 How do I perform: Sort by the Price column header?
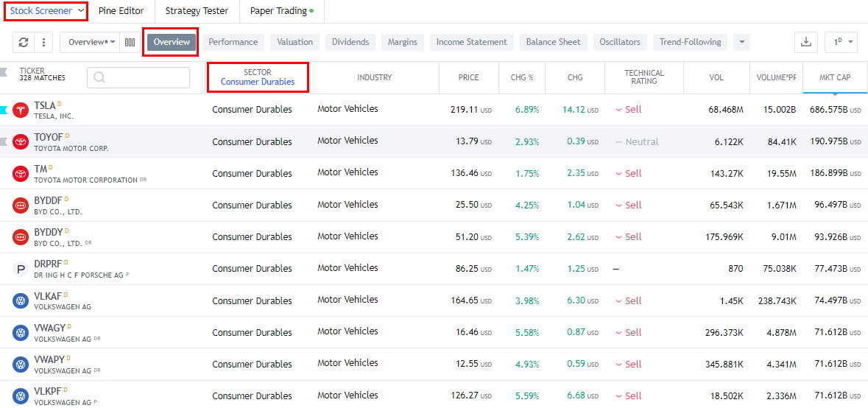click(x=469, y=77)
